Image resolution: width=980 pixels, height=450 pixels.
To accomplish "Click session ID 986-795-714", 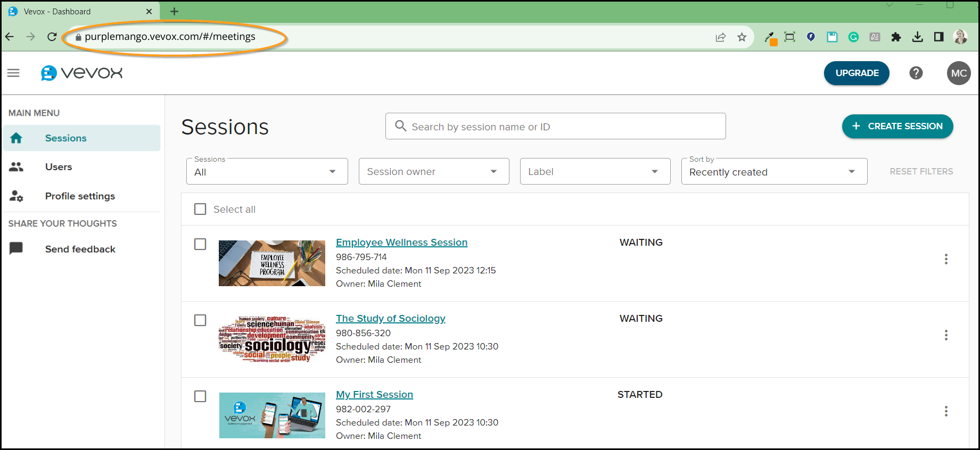I will point(361,257).
